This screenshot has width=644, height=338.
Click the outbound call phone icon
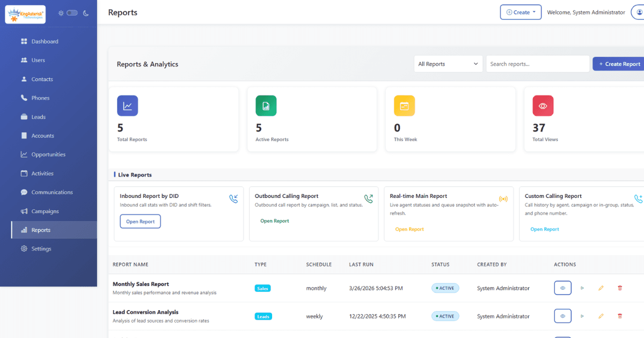[x=368, y=199]
